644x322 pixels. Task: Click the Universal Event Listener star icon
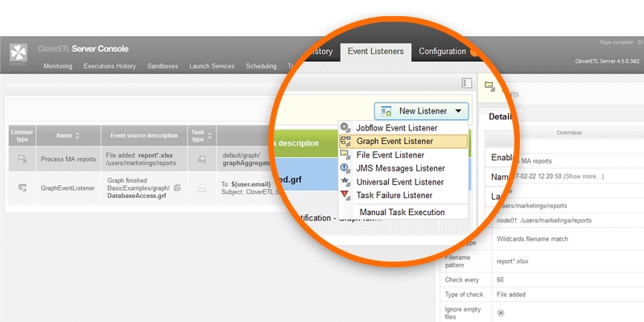click(x=345, y=182)
